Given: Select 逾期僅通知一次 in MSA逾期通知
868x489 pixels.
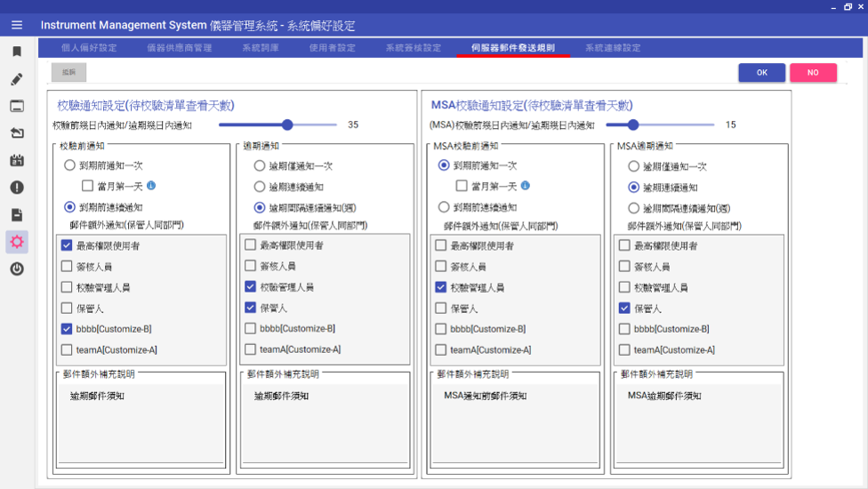Looking at the screenshot, I should pos(634,166).
